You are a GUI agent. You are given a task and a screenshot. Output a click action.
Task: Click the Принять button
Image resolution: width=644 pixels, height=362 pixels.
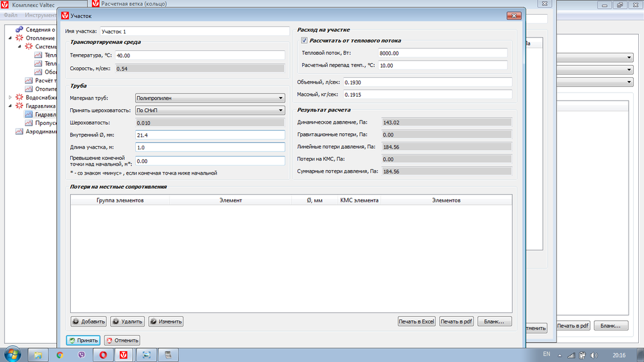coord(83,340)
